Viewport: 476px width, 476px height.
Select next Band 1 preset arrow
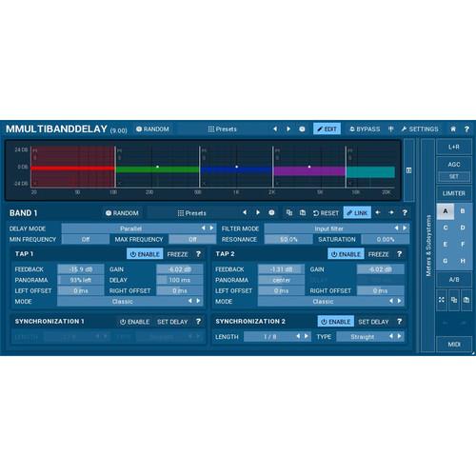click(258, 212)
